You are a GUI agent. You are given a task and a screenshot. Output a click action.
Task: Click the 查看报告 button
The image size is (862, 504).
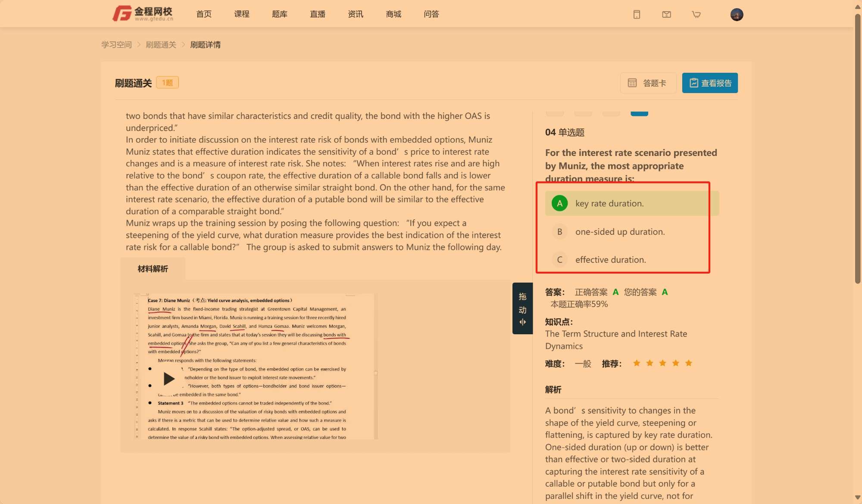point(709,83)
